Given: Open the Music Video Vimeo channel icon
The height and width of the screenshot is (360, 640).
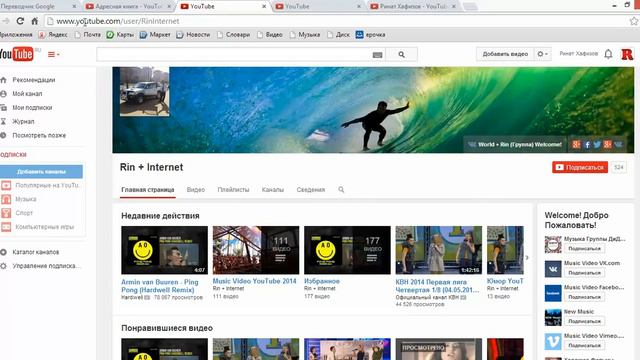Looking at the screenshot, I should coord(553,342).
